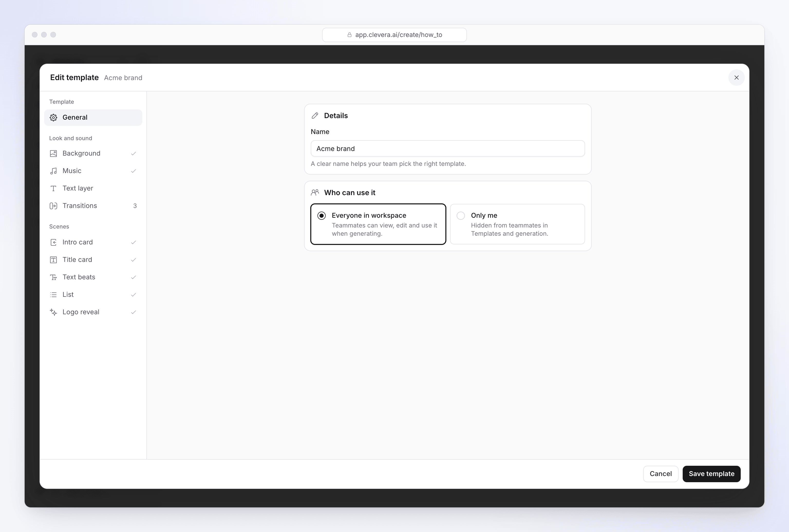This screenshot has width=789, height=532.
Task: Open the Logo reveal label
Action: [x=81, y=312]
